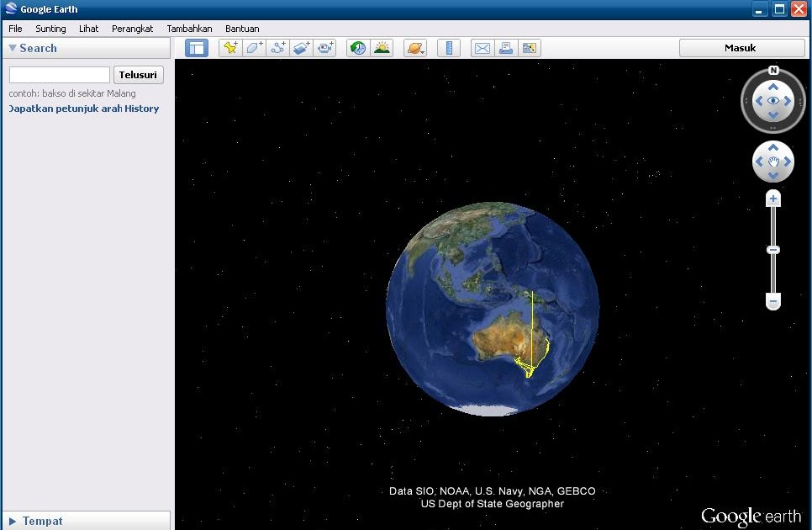Pan down with the move joystick
The height and width of the screenshot is (530, 812).
tap(773, 176)
